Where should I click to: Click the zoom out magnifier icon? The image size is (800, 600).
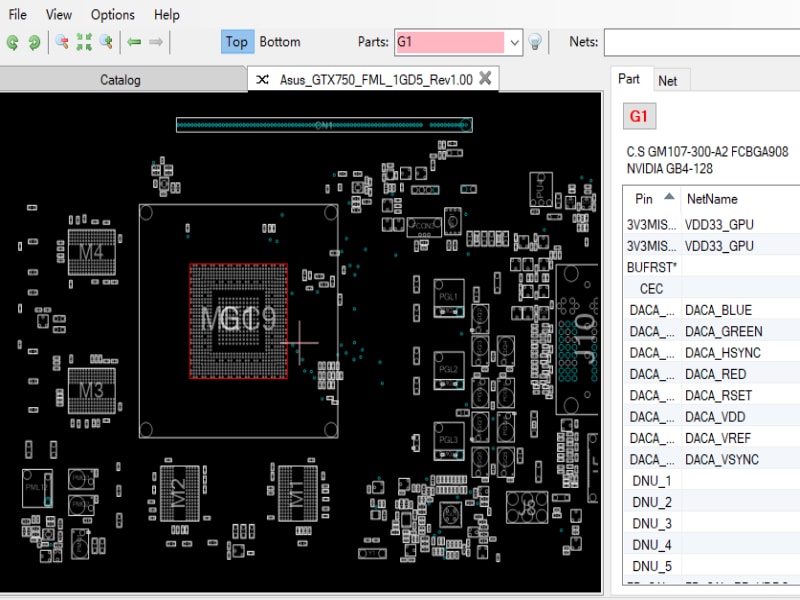click(x=62, y=42)
